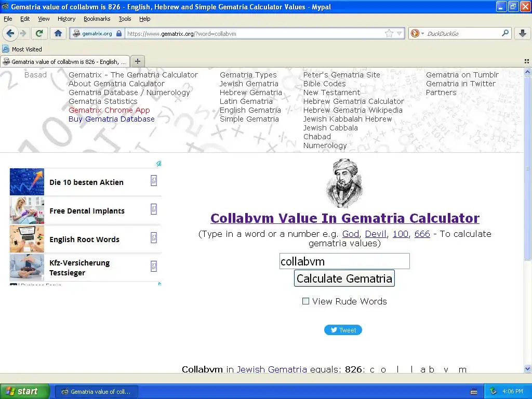This screenshot has height=399, width=532.
Task: Open the Partners link
Action: 441,92
